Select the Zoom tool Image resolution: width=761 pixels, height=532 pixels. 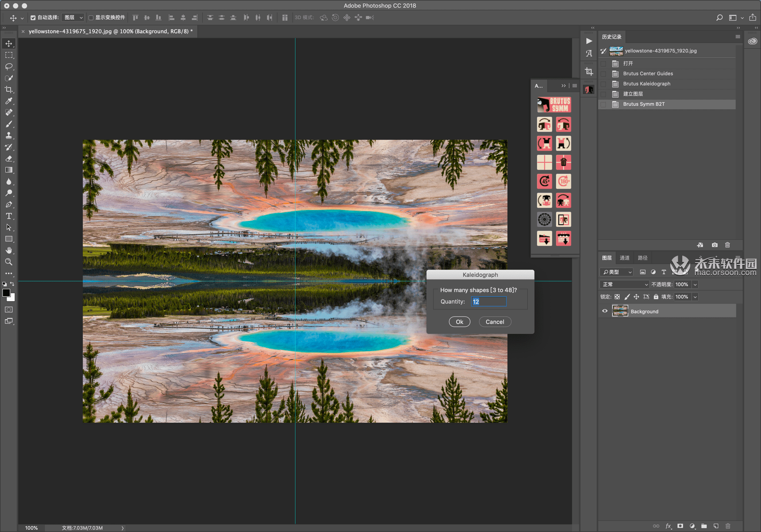tap(9, 262)
